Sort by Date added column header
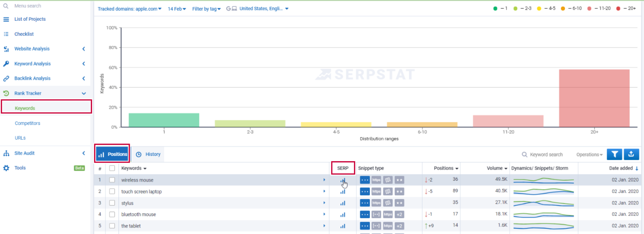Viewport: 644px width, 234px height. pos(624,168)
